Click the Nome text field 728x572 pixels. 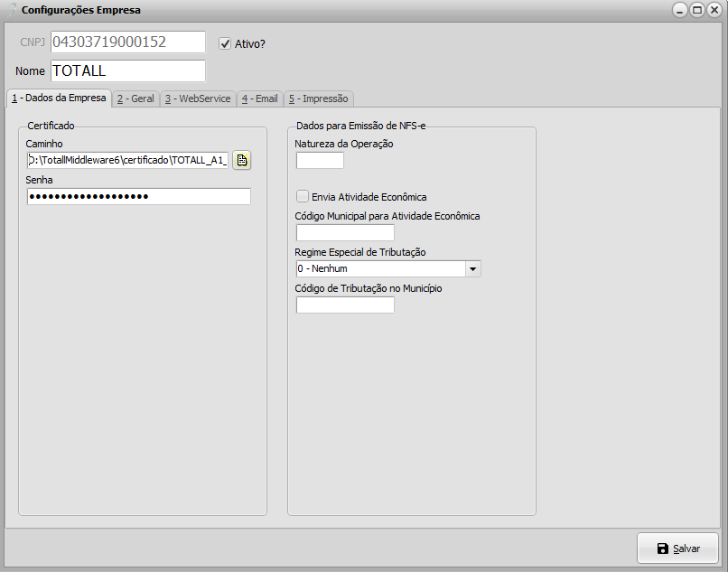pos(127,70)
